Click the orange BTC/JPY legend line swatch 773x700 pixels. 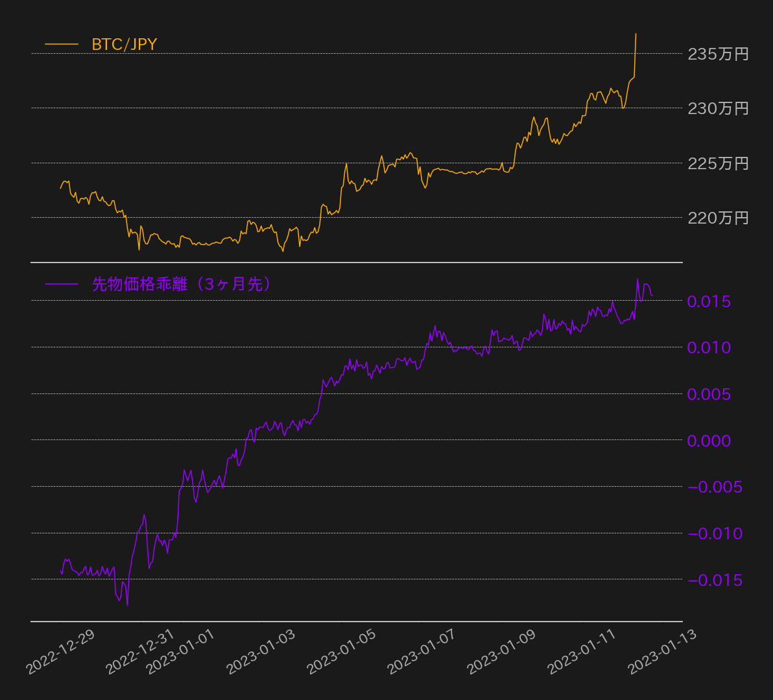point(62,44)
